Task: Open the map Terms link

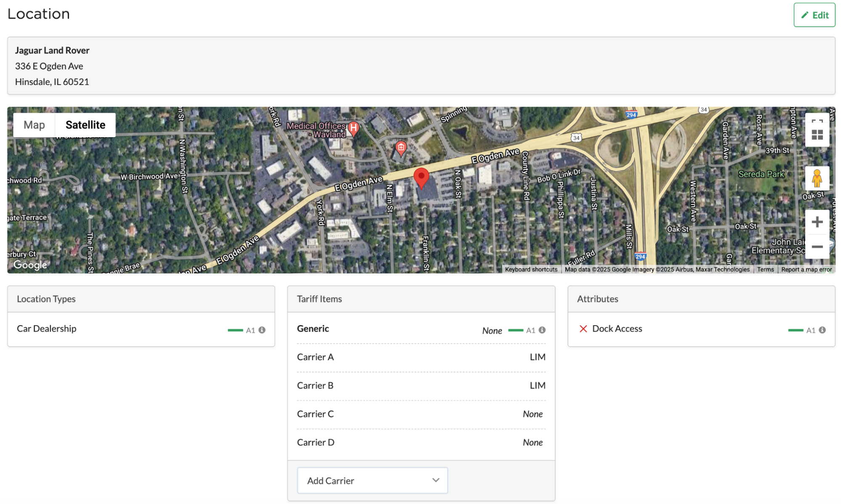Action: (765, 270)
